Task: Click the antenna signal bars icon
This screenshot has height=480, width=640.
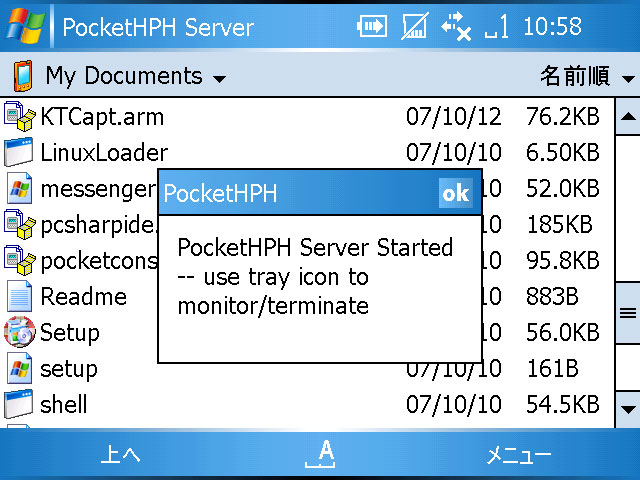Action: [497, 27]
